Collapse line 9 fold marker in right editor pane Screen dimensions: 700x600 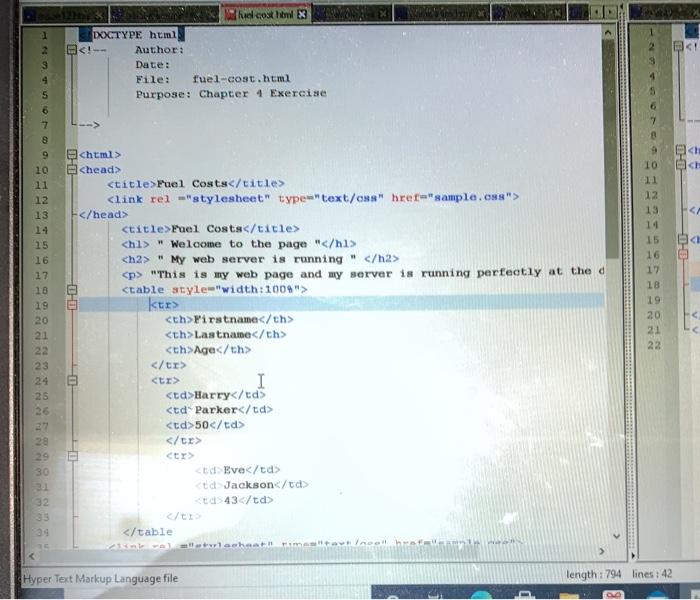pyautogui.click(x=680, y=150)
